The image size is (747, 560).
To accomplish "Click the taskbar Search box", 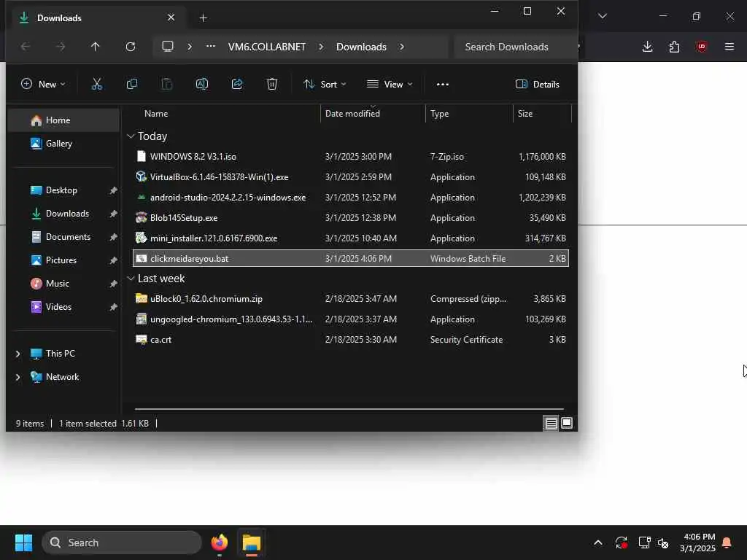I will click(x=122, y=542).
